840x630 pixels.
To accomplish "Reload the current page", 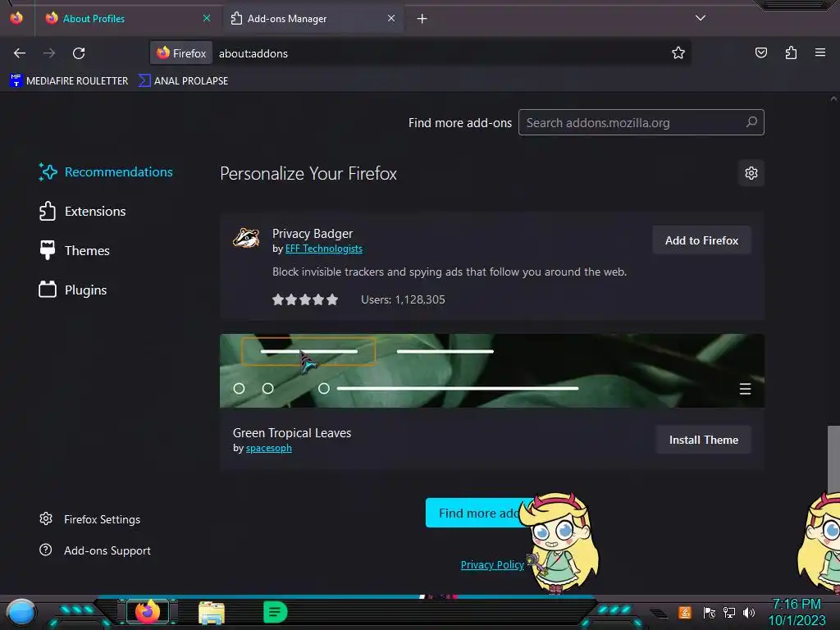I will tap(79, 53).
